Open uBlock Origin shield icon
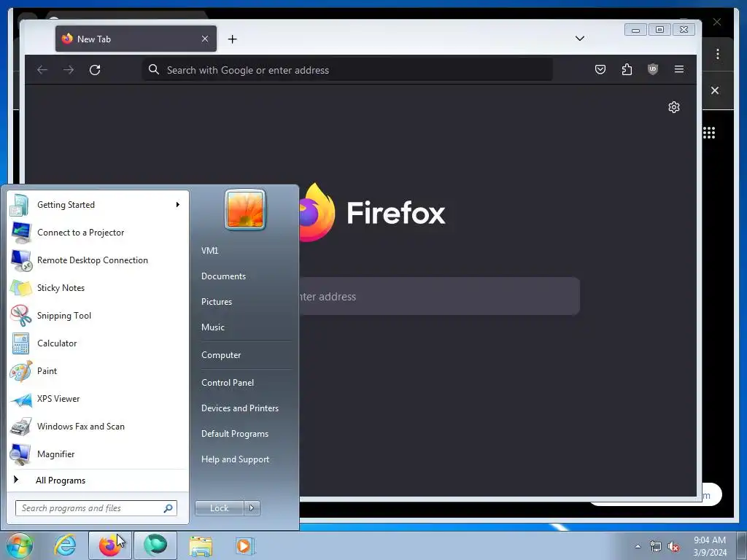The width and height of the screenshot is (747, 560). pos(653,69)
